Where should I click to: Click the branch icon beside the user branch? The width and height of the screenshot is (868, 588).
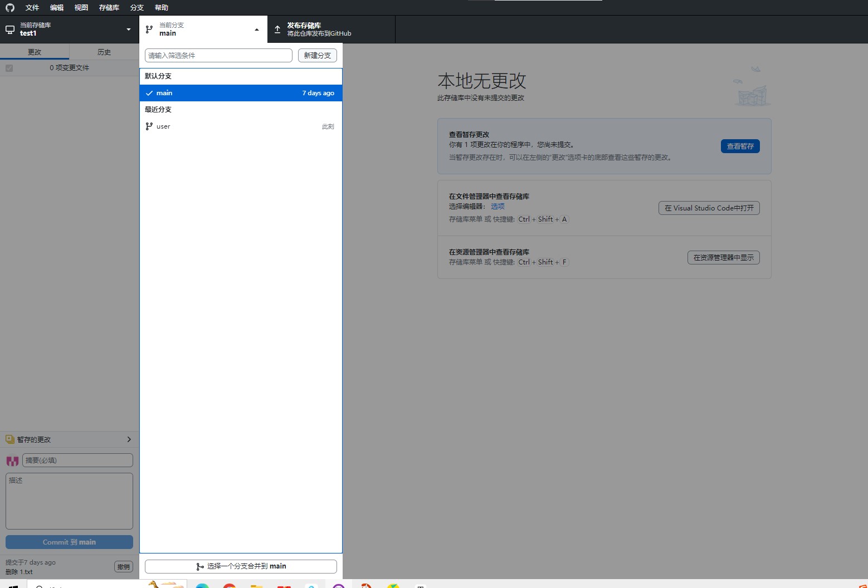[x=149, y=126]
